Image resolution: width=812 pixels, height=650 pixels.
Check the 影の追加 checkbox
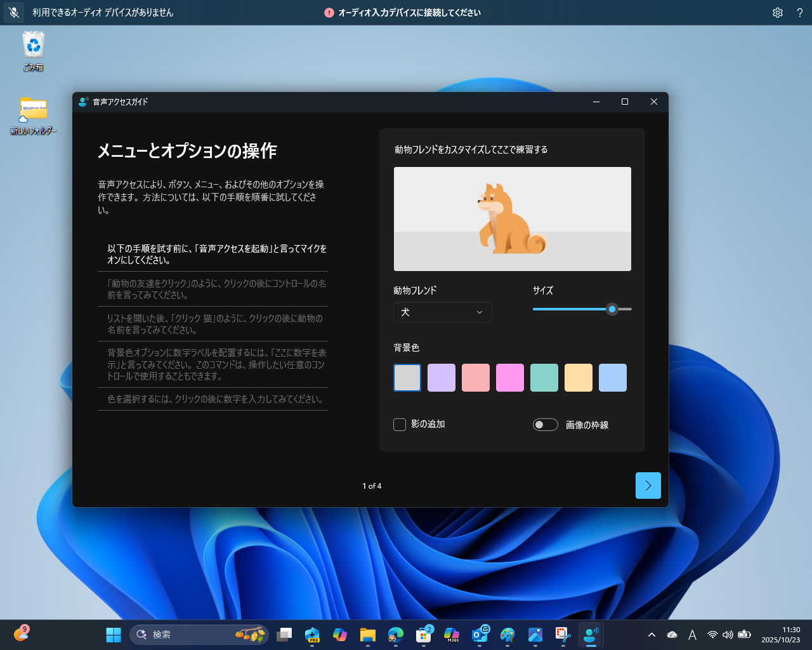400,424
